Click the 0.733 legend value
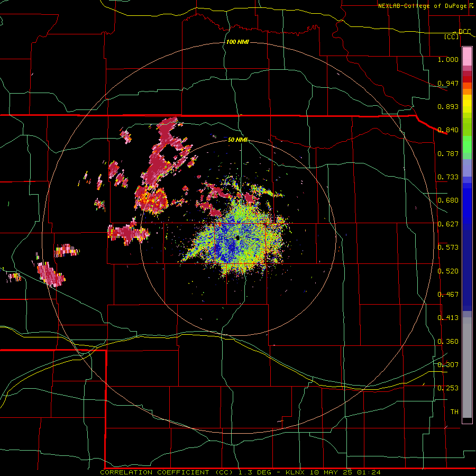The height and width of the screenshot is (476, 476). click(448, 177)
